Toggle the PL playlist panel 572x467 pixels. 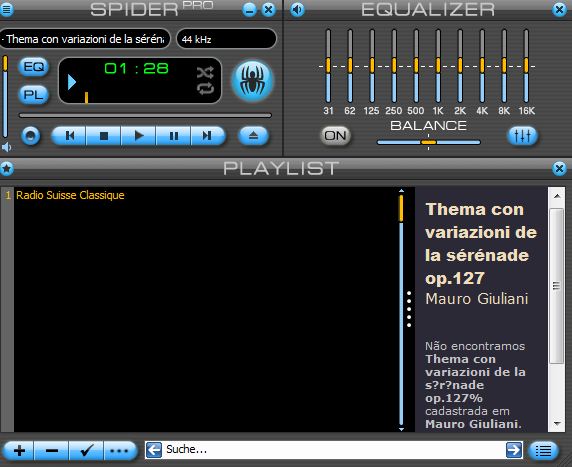click(x=34, y=95)
